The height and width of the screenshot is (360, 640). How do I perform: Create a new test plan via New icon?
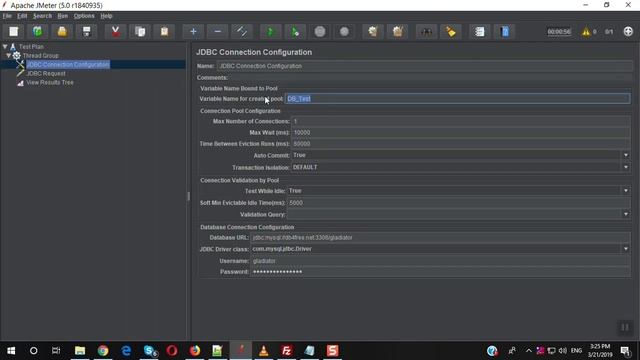pos(13,31)
